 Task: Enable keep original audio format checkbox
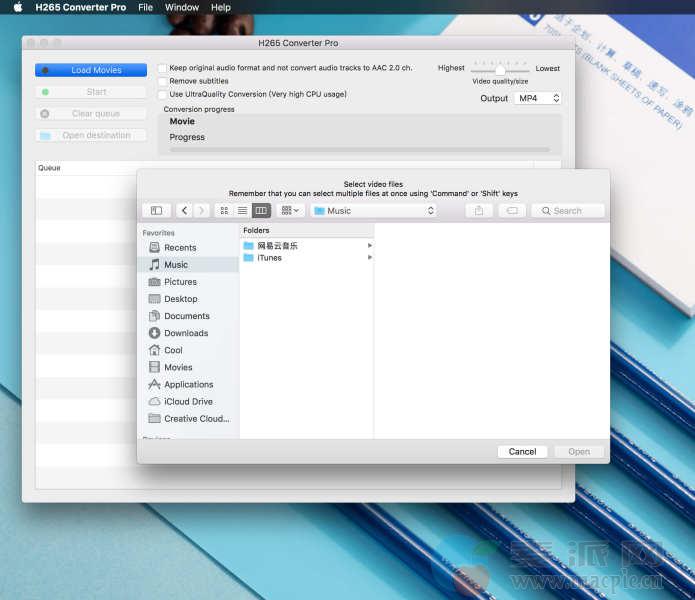coord(162,68)
